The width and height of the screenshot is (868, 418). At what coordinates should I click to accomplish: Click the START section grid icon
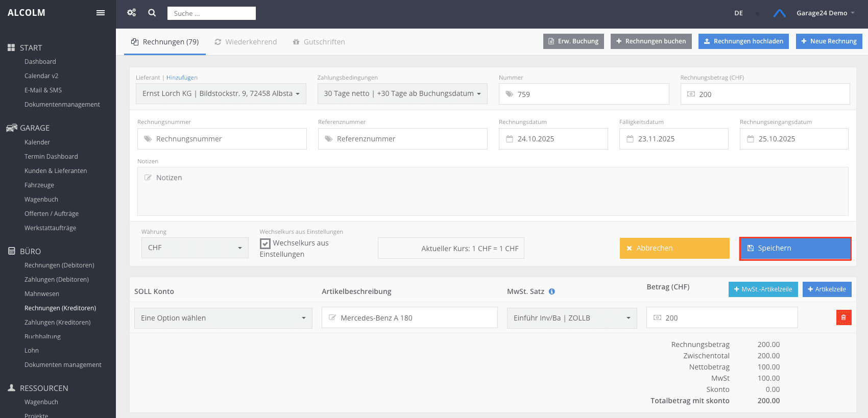click(11, 47)
